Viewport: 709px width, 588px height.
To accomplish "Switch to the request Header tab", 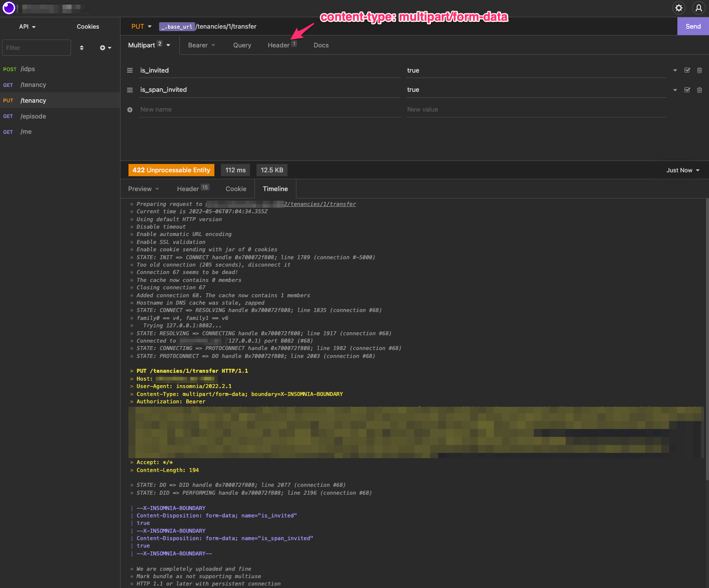I will [x=282, y=45].
